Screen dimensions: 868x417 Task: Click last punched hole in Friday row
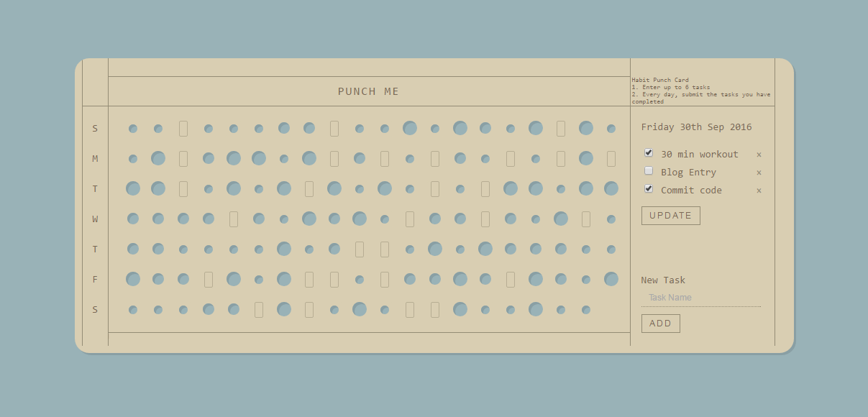[x=611, y=279]
